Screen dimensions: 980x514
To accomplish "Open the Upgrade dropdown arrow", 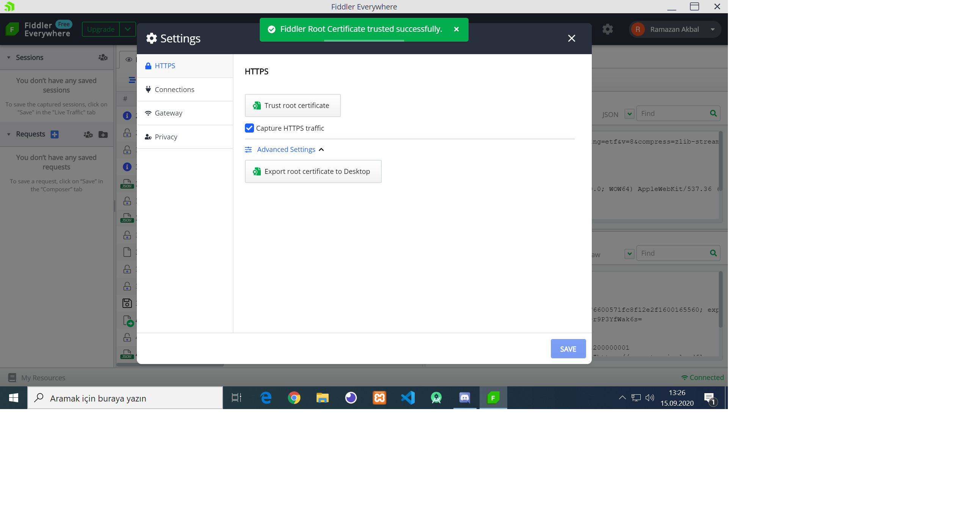I will (128, 29).
